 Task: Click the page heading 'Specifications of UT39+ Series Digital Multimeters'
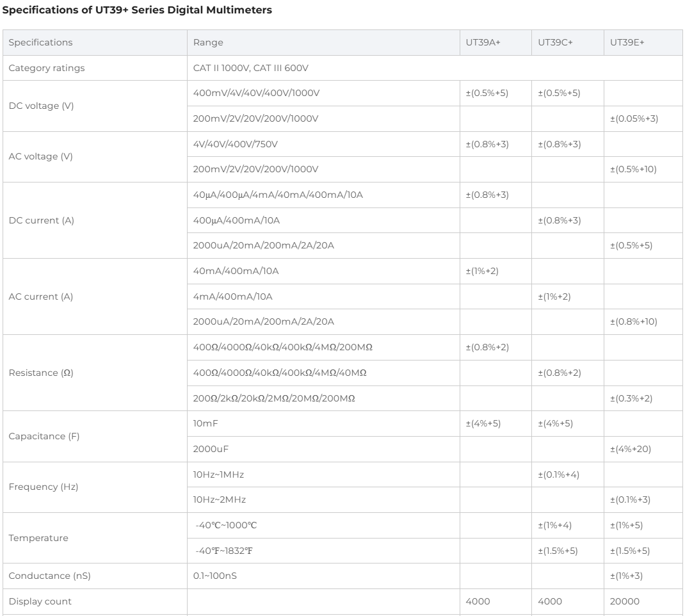click(x=137, y=10)
